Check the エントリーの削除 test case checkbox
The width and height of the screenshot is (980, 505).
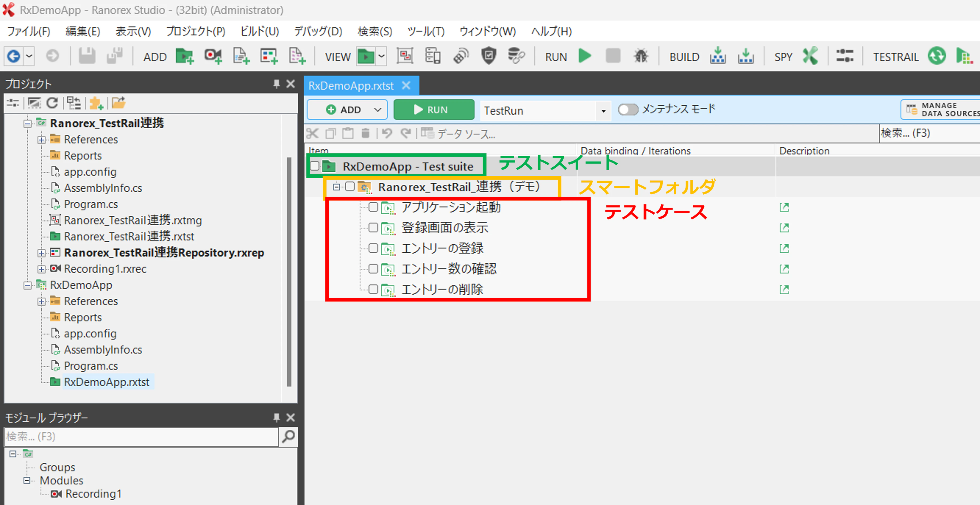coord(373,290)
